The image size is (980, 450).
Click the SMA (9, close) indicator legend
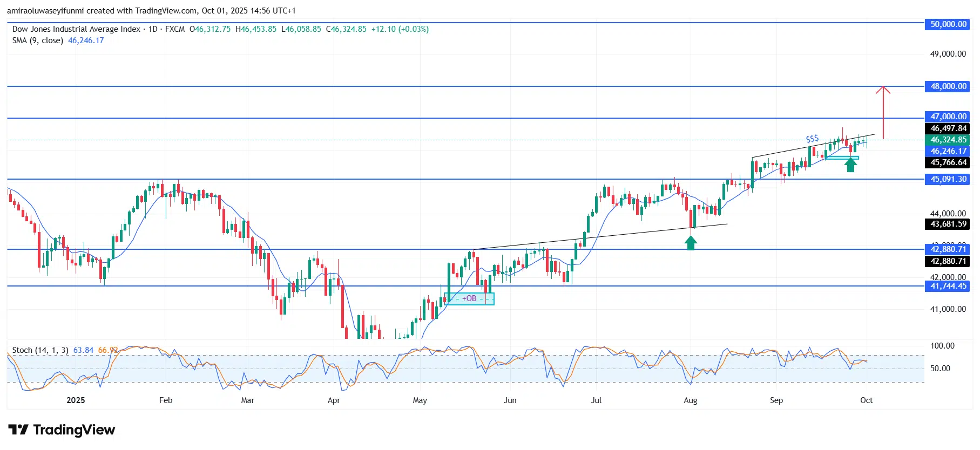(x=38, y=40)
